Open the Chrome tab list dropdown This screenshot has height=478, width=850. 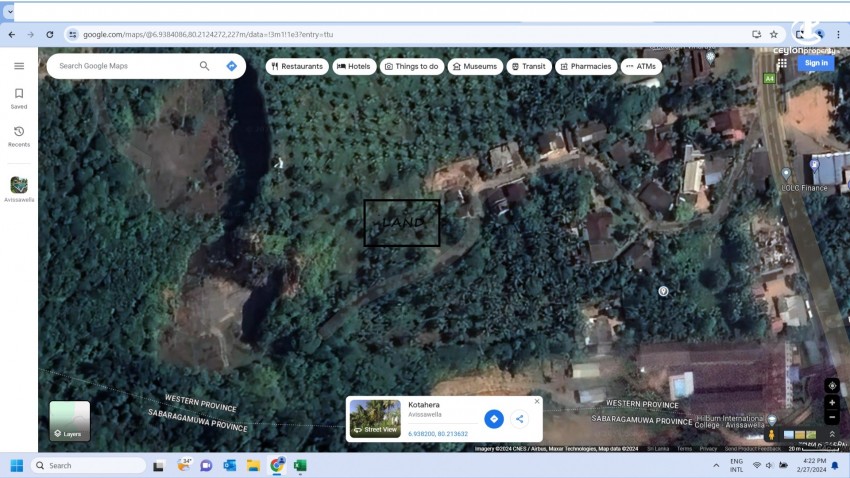(10, 12)
